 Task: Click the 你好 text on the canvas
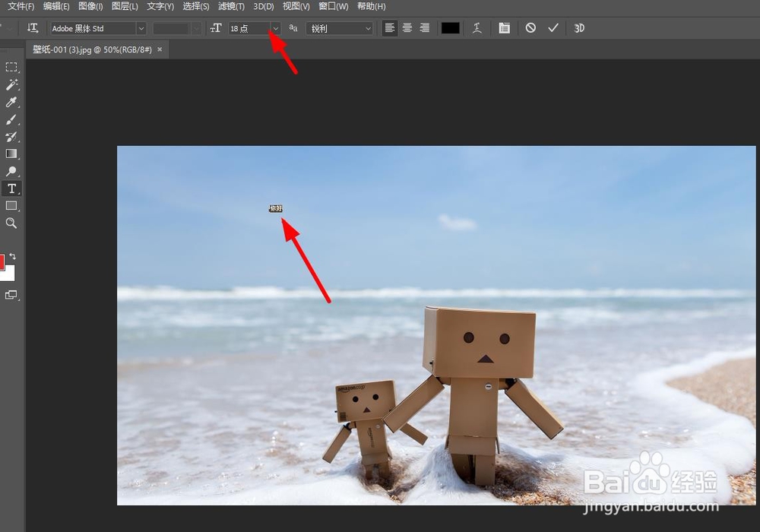(x=276, y=208)
